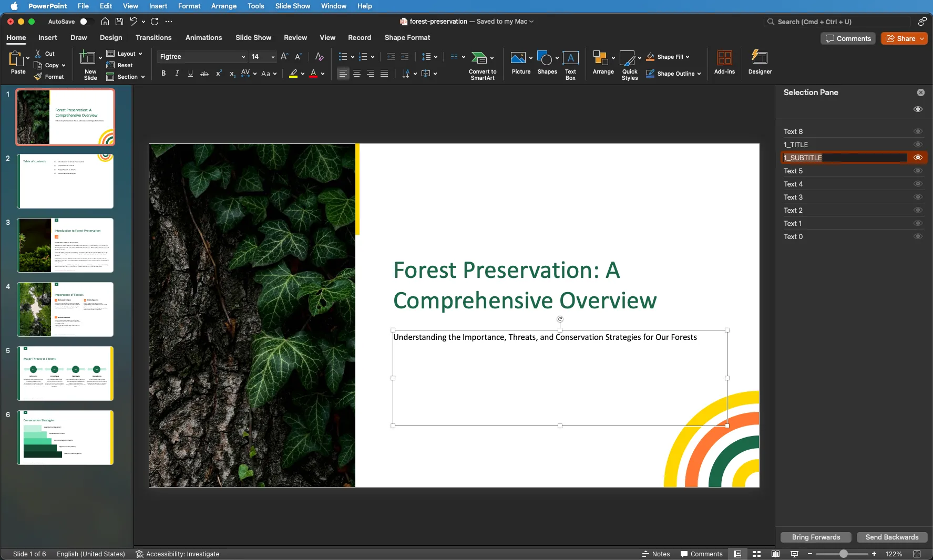Hide the Text 5 object

[918, 171]
